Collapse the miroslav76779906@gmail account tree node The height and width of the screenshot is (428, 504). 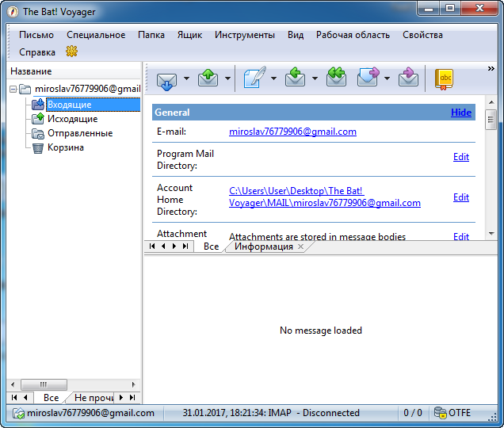click(x=13, y=89)
